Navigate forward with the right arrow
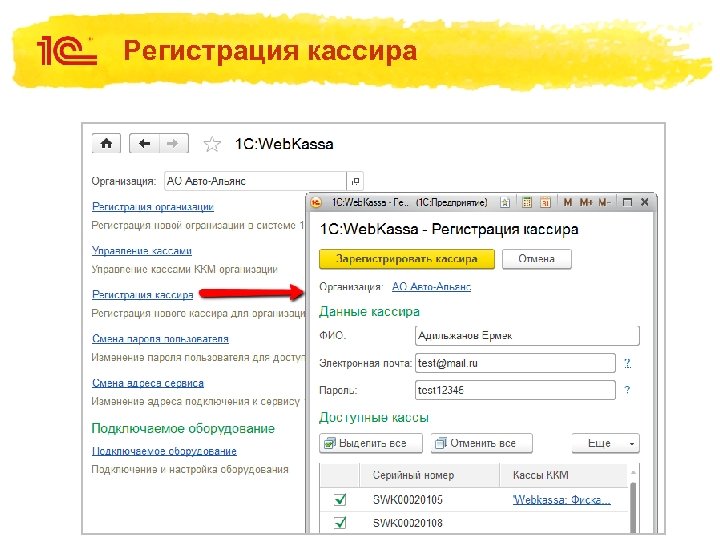The image size is (720, 540). click(173, 143)
